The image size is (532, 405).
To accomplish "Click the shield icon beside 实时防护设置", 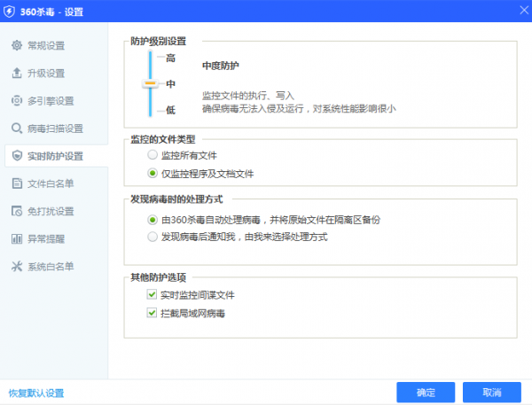I will (17, 156).
